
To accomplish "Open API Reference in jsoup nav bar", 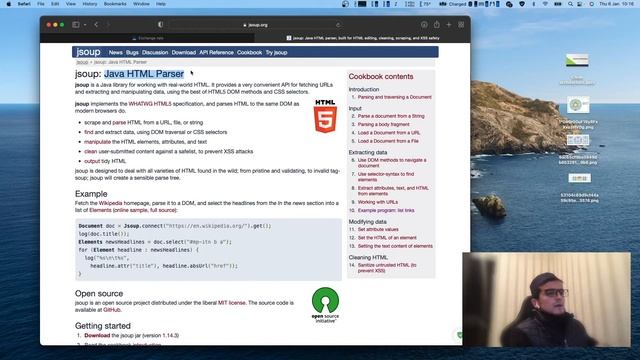I will tap(216, 52).
